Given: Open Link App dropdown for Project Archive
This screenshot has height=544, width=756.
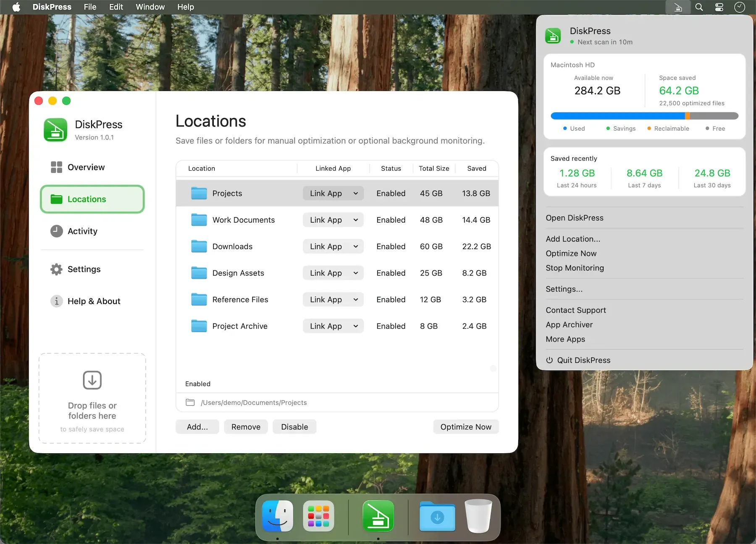Looking at the screenshot, I should click(333, 326).
